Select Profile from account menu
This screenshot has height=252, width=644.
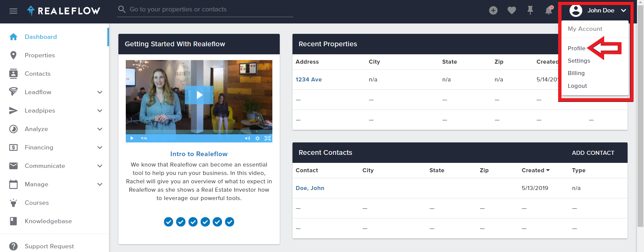pos(576,48)
